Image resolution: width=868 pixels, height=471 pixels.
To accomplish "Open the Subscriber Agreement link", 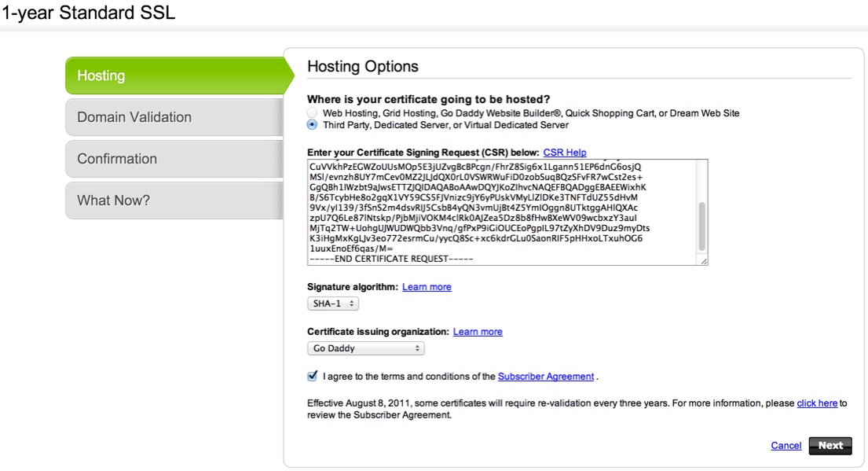I will point(546,377).
